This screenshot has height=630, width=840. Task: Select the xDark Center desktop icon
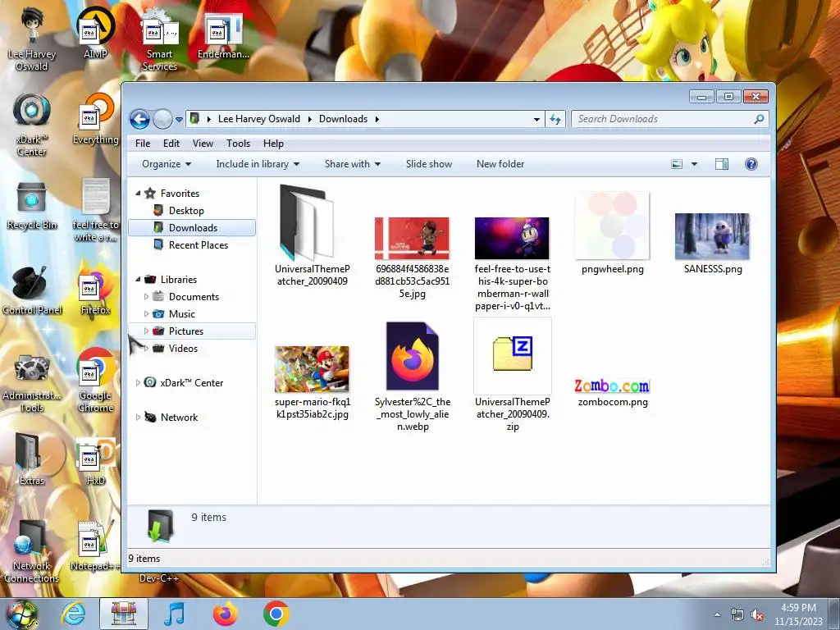click(32, 126)
